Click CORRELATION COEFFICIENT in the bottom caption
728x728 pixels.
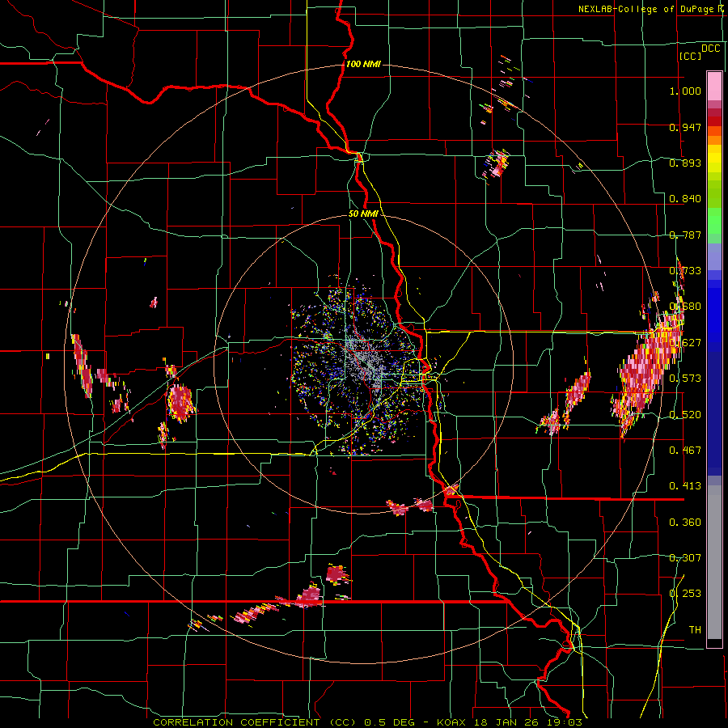click(236, 722)
